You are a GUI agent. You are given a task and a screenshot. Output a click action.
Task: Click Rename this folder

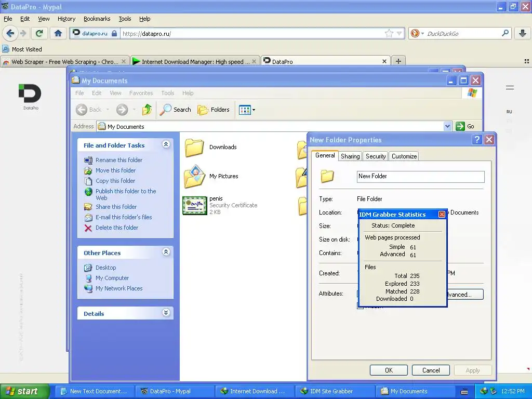coord(119,160)
